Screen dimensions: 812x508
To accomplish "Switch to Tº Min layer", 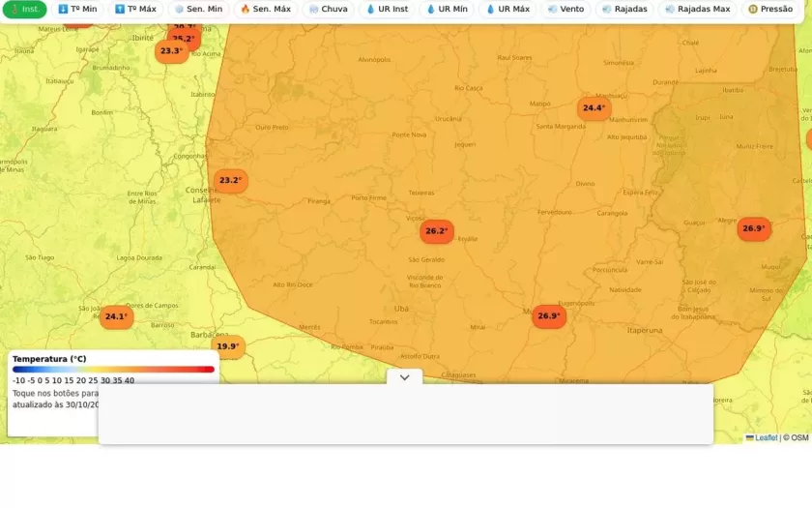I will [x=77, y=9].
